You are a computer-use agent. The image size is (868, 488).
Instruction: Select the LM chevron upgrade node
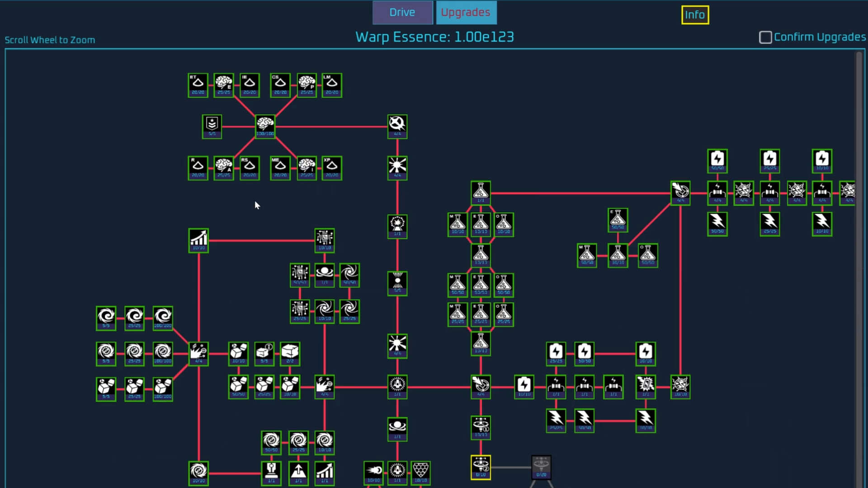(331, 85)
